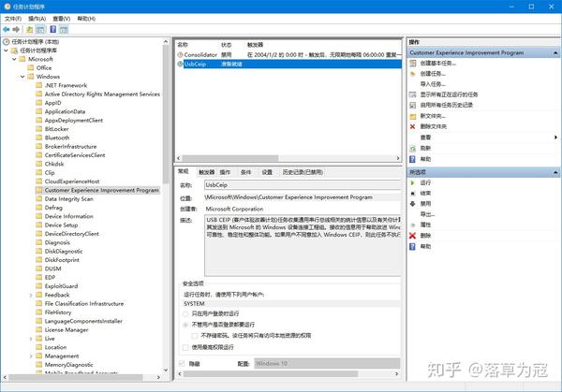Image resolution: width=562 pixels, height=392 pixels.
Task: Switch to the 操作 tab in task details
Action: pos(225,172)
